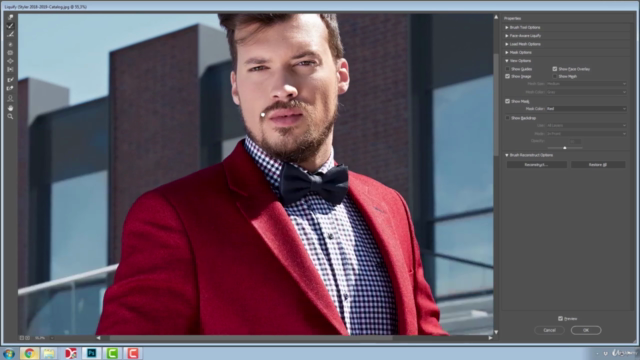Select the Thaw Mask tool
Screen dimensions: 640x360
click(x=10, y=88)
